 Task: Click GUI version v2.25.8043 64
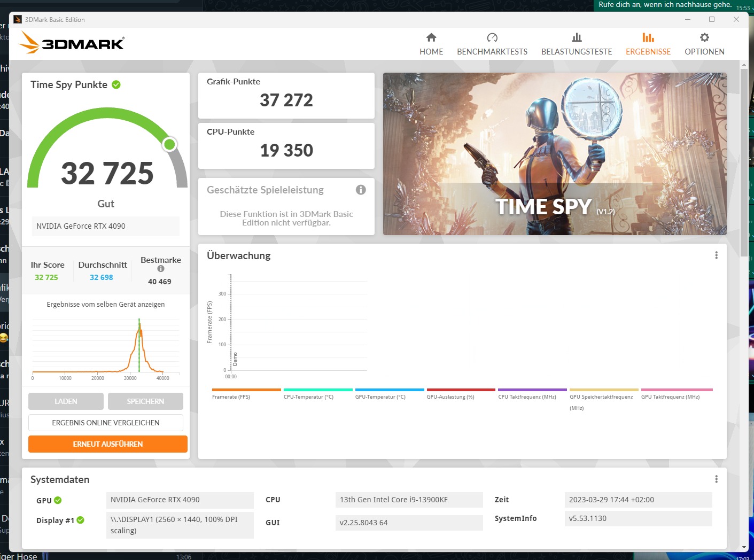click(x=409, y=523)
